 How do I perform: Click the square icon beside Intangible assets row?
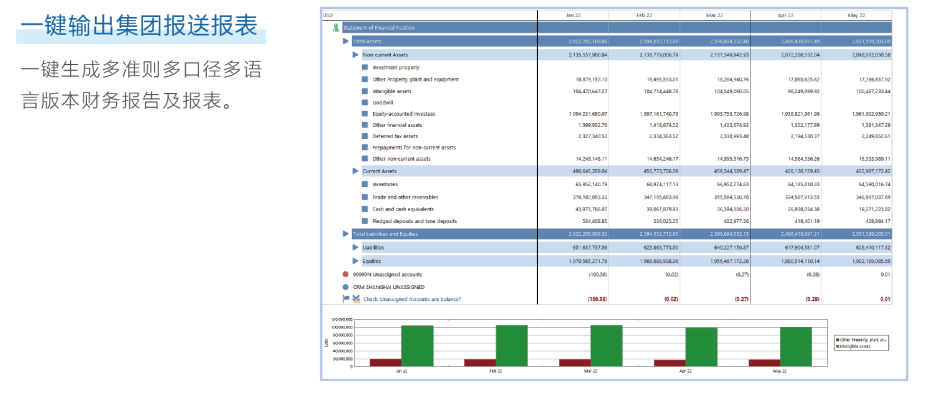tap(365, 91)
